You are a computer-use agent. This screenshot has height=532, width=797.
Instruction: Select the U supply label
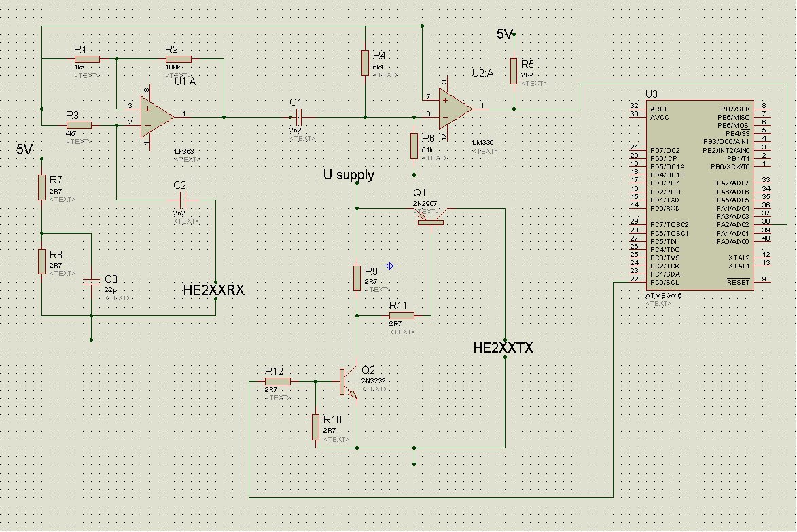[349, 175]
